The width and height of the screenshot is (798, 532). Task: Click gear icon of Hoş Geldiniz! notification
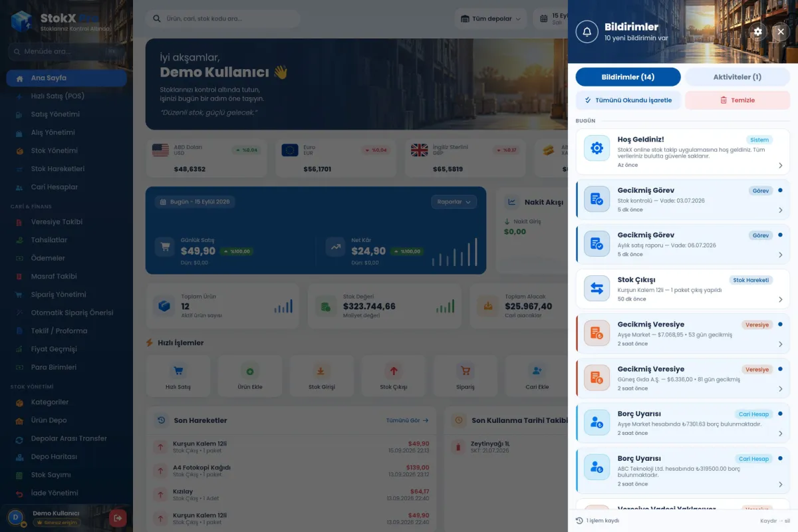[x=597, y=148]
